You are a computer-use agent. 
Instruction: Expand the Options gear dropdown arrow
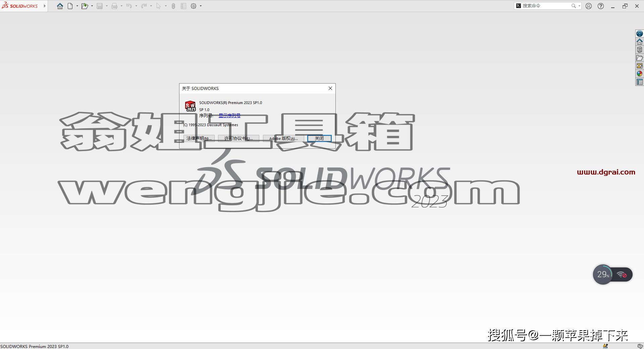[201, 6]
